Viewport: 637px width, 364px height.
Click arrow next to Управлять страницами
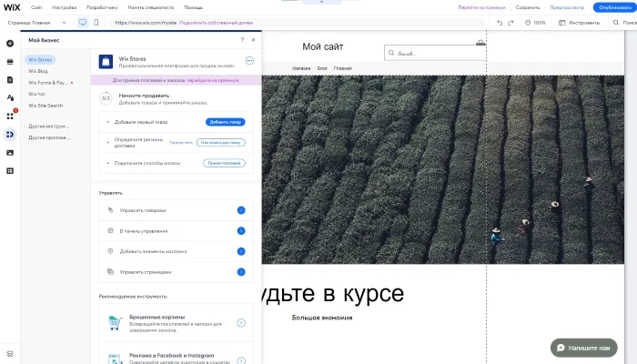[241, 272]
